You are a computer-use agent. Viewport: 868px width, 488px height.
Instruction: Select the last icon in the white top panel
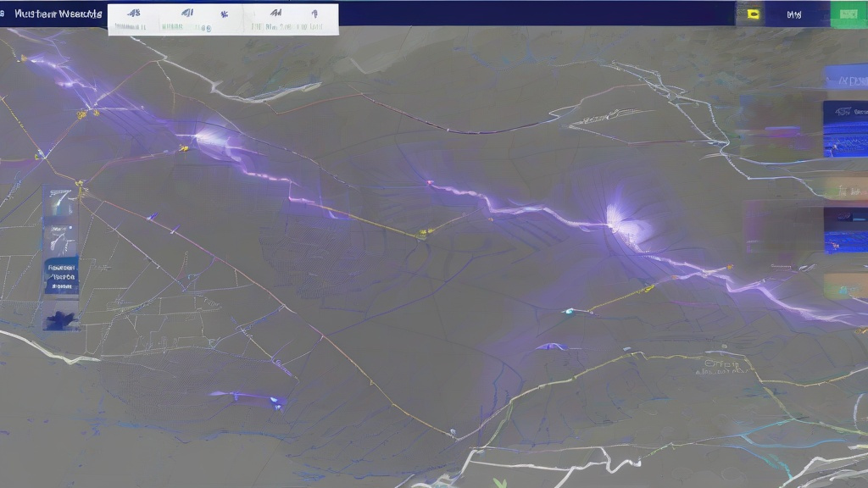pyautogui.click(x=314, y=14)
